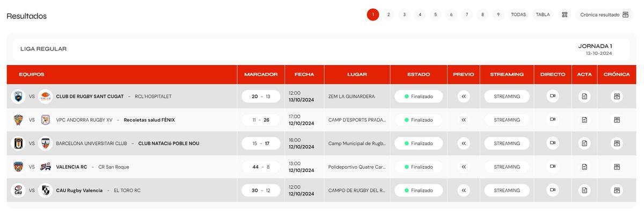Image resolution: width=644 pixels, height=222 pixels.
Task: Click Finalizado status for Valencia RC match
Action: coord(419,167)
